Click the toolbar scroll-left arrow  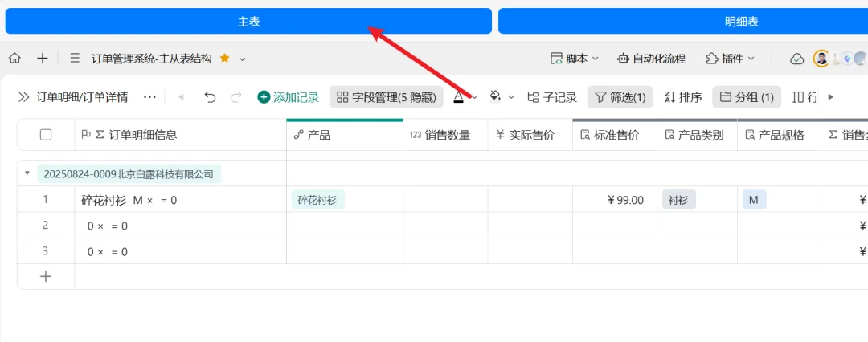[181, 97]
